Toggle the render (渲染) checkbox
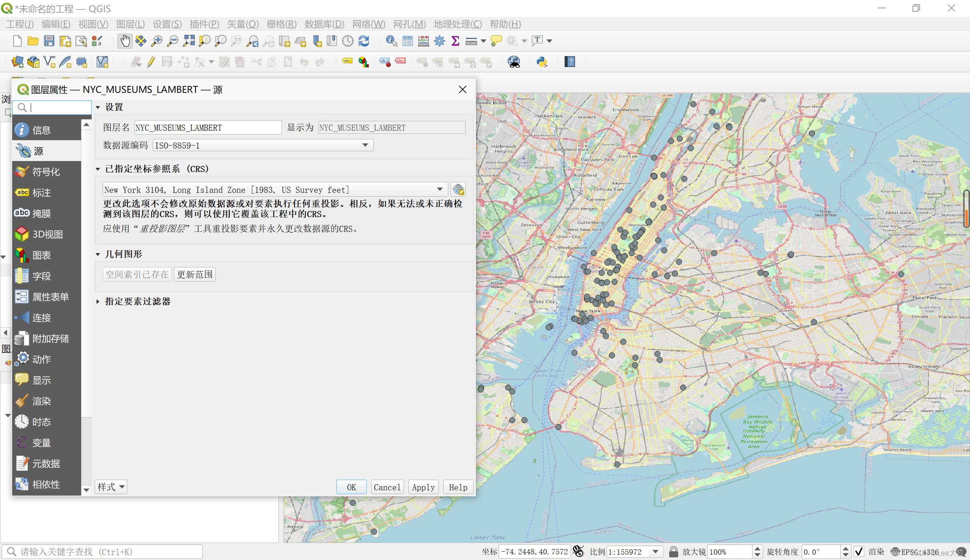This screenshot has width=970, height=560. [859, 552]
